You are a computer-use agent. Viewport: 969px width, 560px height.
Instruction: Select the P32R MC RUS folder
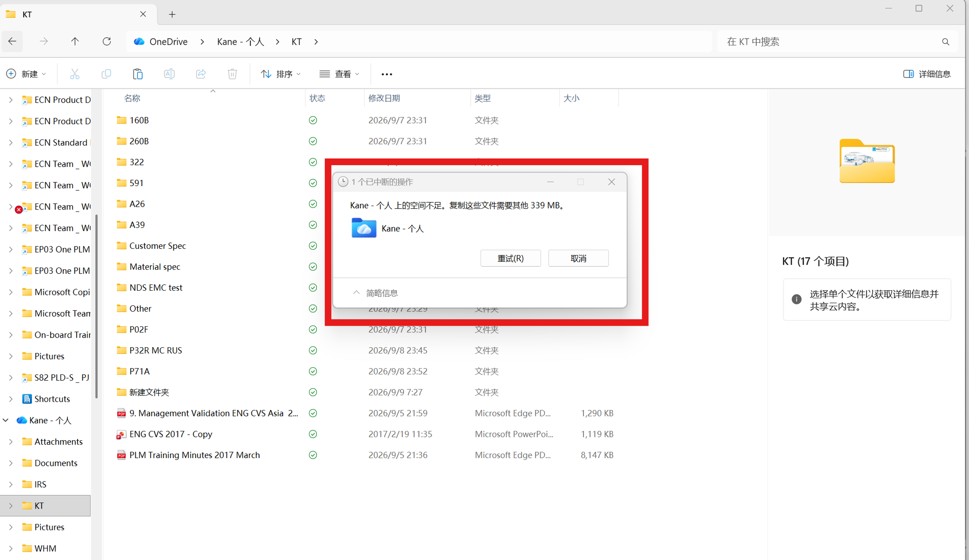[155, 350]
